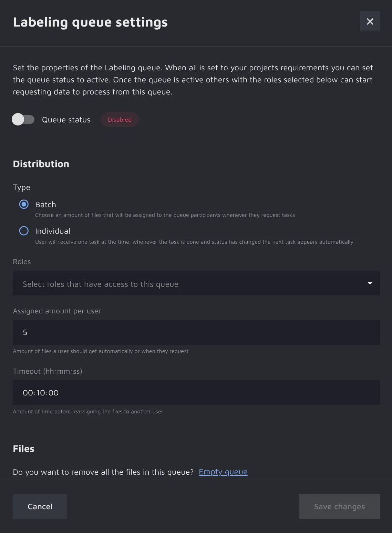Select the Batch distribution radio button
Image resolution: width=392 pixels, height=533 pixels.
(24, 204)
